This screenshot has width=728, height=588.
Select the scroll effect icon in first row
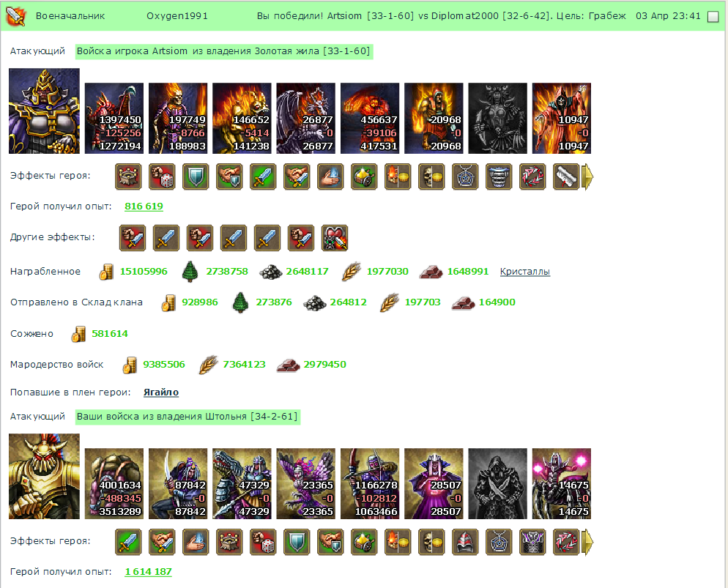coord(566,176)
